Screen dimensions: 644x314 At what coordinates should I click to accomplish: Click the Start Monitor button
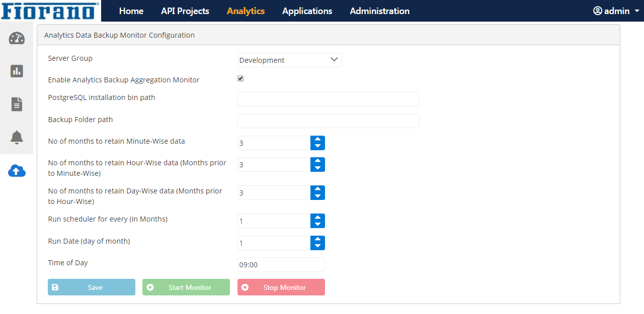click(186, 287)
